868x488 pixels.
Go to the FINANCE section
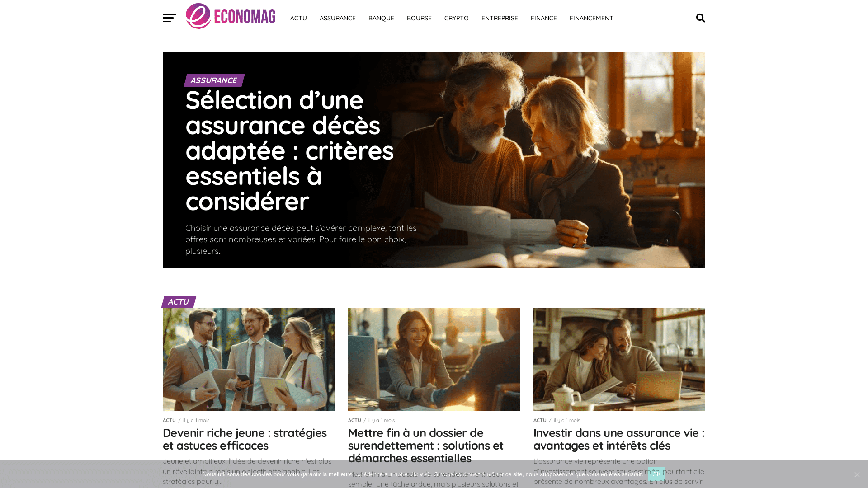click(544, 18)
